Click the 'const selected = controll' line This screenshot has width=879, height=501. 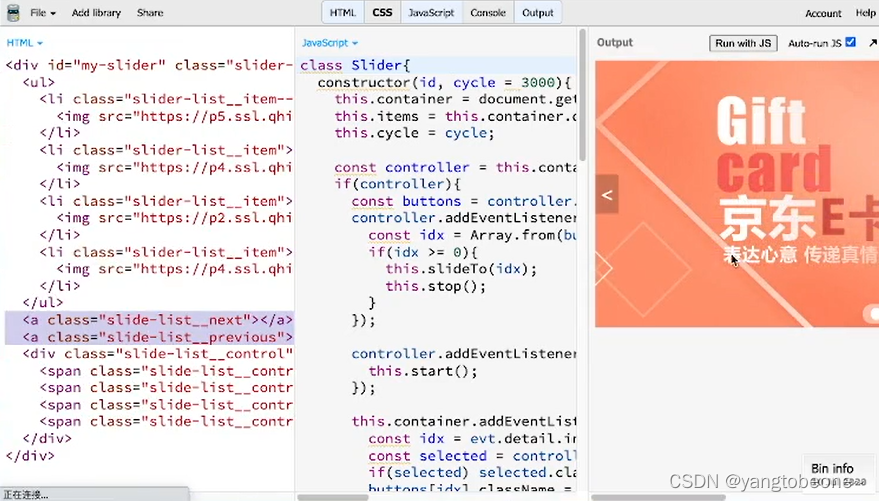(x=472, y=456)
